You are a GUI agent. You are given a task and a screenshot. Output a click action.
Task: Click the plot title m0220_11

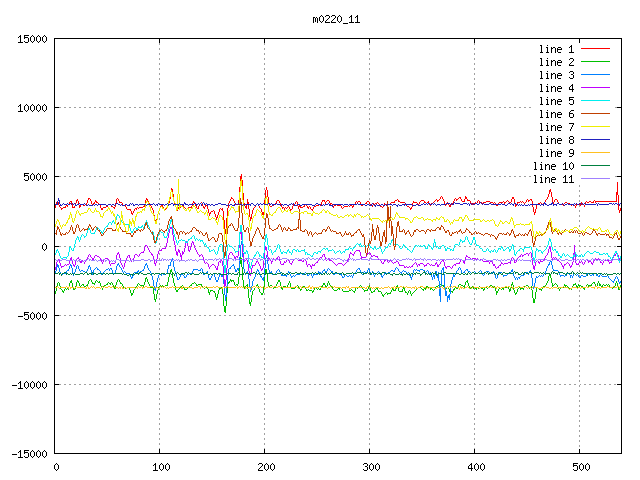pos(335,19)
